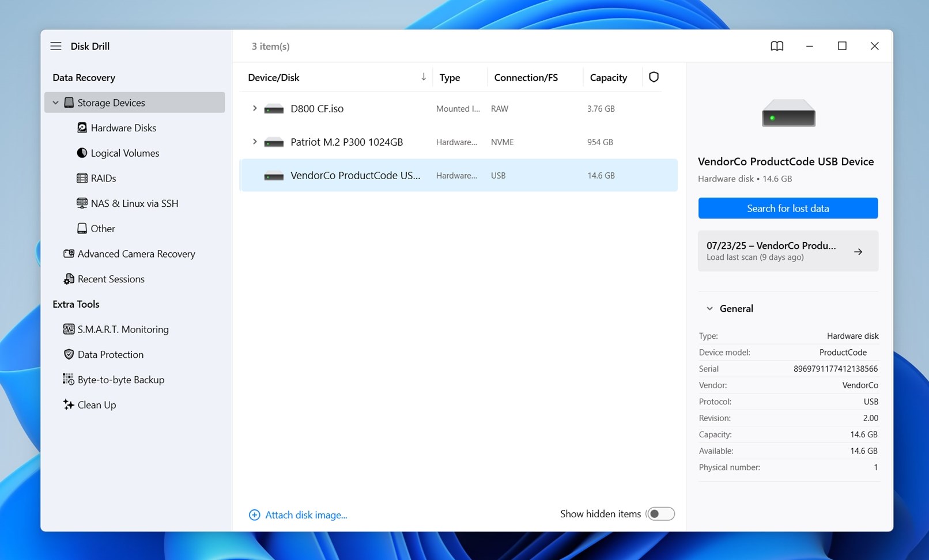The image size is (929, 560).
Task: Load last scan from 07/23/25
Action: tap(788, 251)
